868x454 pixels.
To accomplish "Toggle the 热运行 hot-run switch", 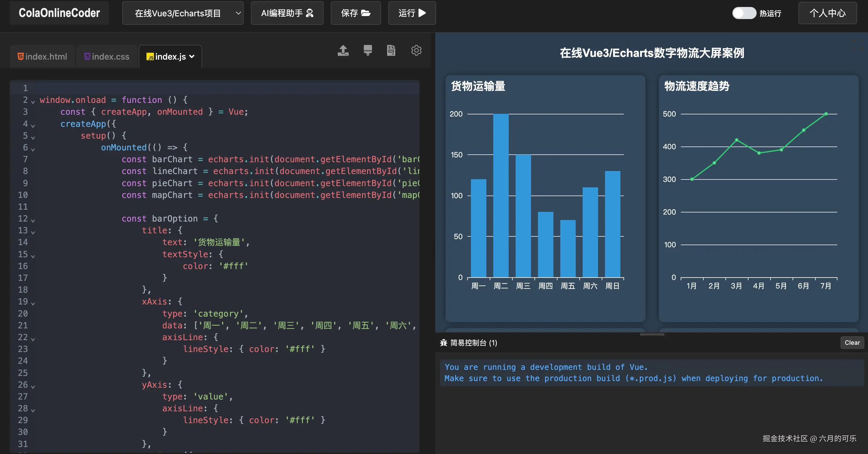I will point(744,13).
